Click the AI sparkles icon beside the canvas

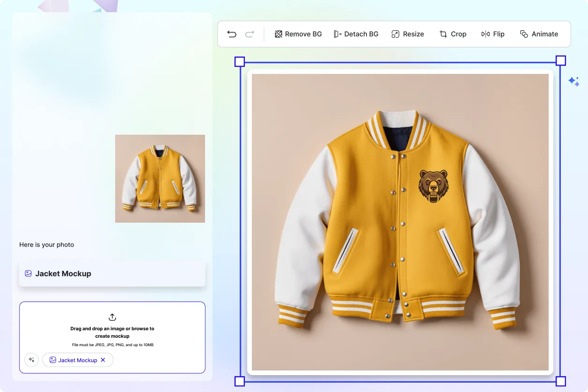point(574,81)
